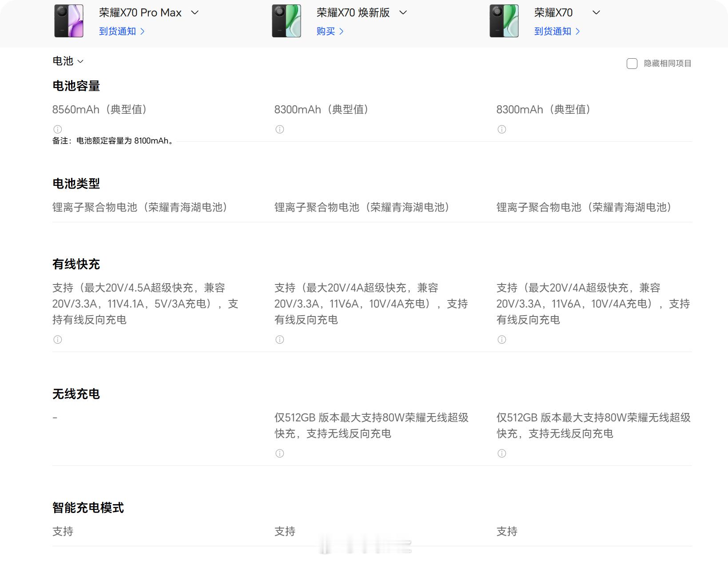Screen dimensions: 728x561
Task: Click 到货通知 for 荣耀X70
Action: tap(557, 31)
